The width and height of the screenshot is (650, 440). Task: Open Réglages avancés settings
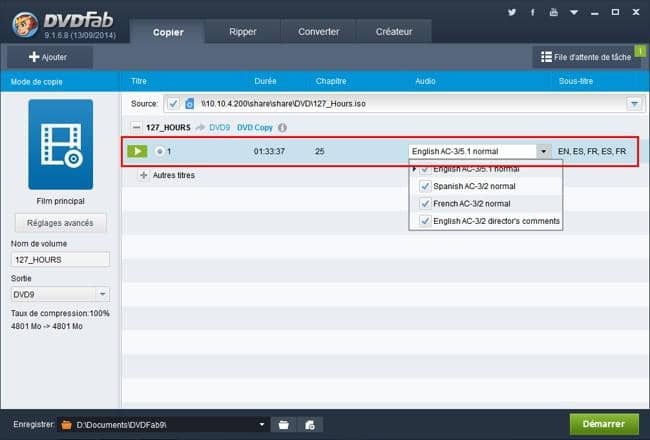point(61,223)
